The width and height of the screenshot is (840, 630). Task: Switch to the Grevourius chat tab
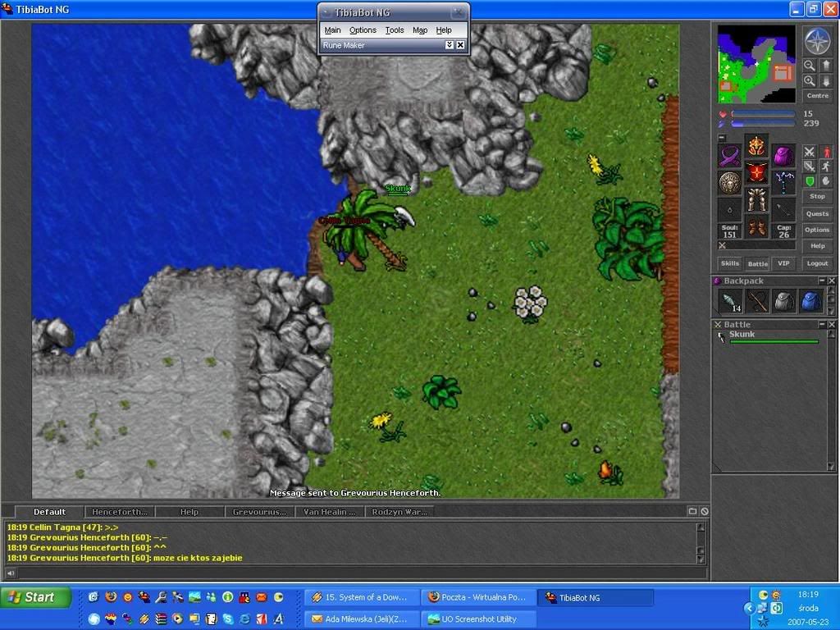pyautogui.click(x=260, y=512)
